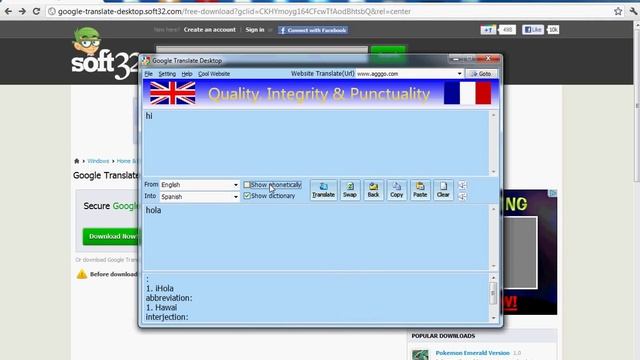Click the green Download Now button
Viewport: 640px width, 360px height.
click(x=111, y=236)
